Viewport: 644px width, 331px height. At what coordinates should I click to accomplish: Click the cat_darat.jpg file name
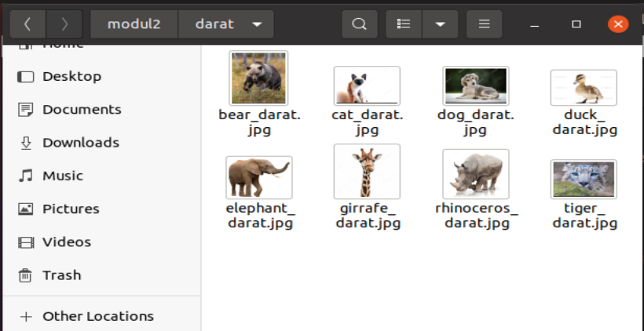tap(368, 122)
